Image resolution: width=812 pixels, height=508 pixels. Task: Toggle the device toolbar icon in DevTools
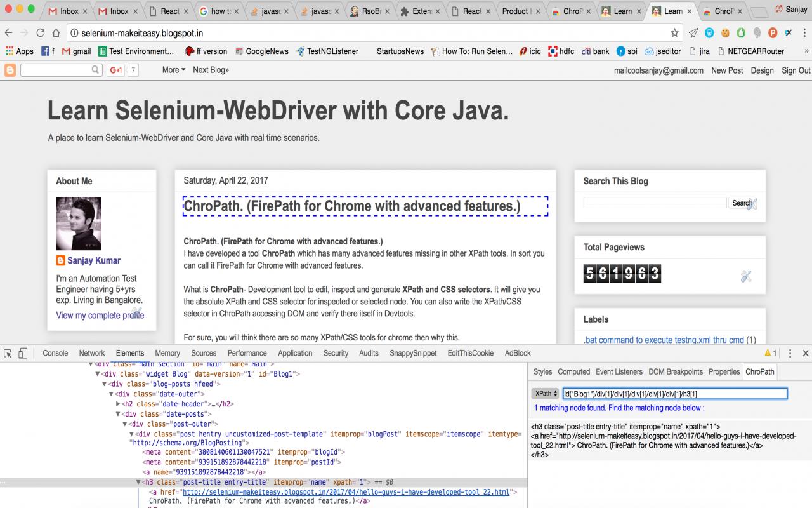[23, 353]
